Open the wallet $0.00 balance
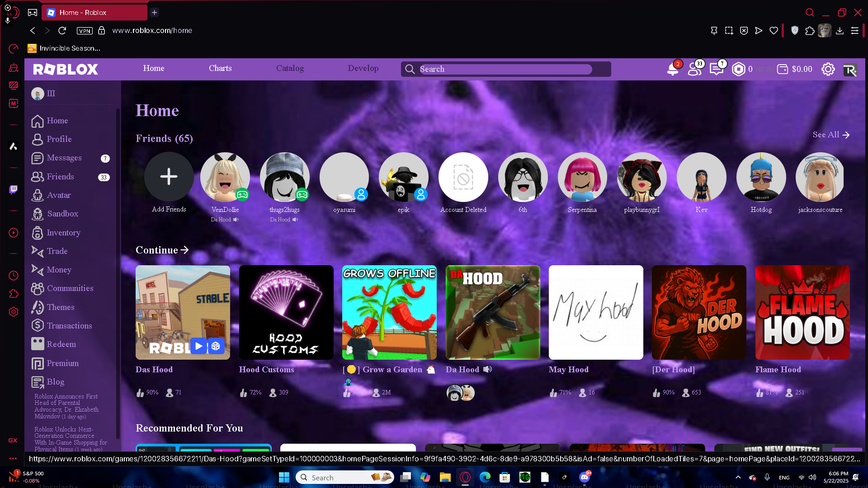The image size is (868, 488). click(794, 69)
